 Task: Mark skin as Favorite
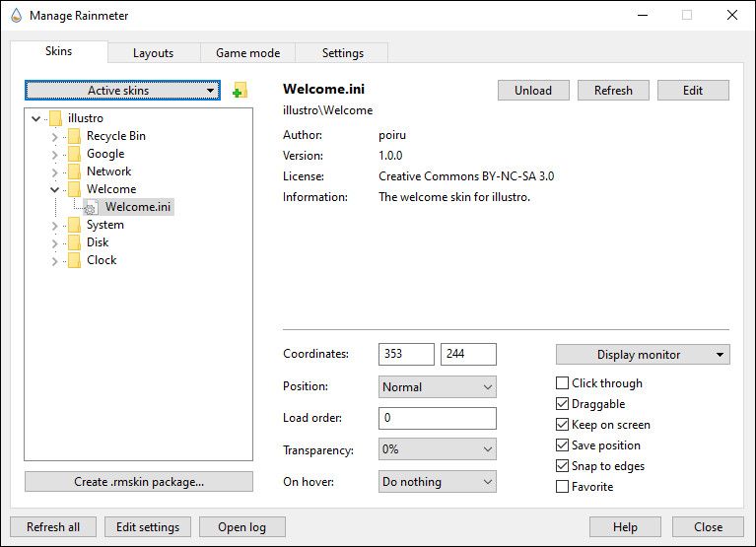562,487
